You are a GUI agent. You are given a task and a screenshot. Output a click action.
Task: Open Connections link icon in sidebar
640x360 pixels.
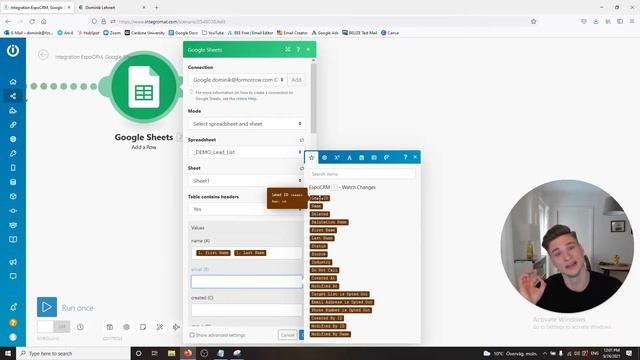[x=13, y=125]
